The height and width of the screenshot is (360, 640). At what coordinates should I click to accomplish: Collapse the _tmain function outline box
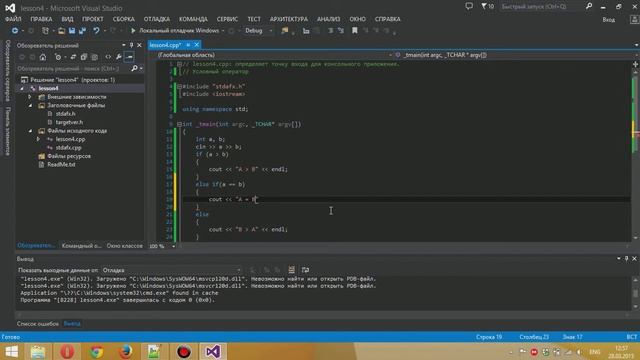click(179, 124)
